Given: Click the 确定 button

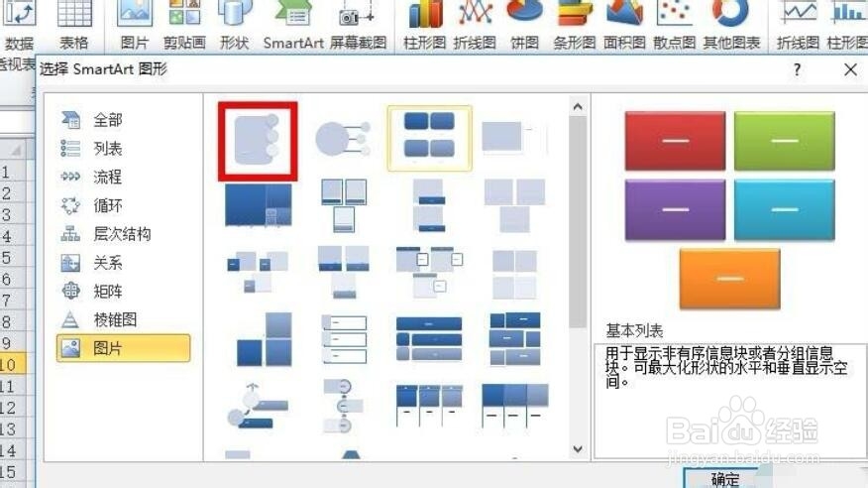Looking at the screenshot, I should 725,479.
